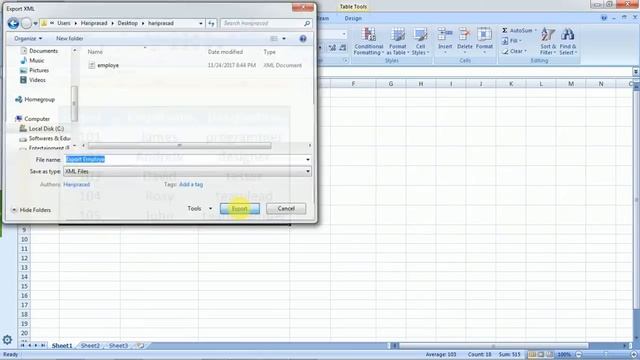Open dialog help question mark icon
This screenshot has height=360, width=640.
tap(303, 38)
